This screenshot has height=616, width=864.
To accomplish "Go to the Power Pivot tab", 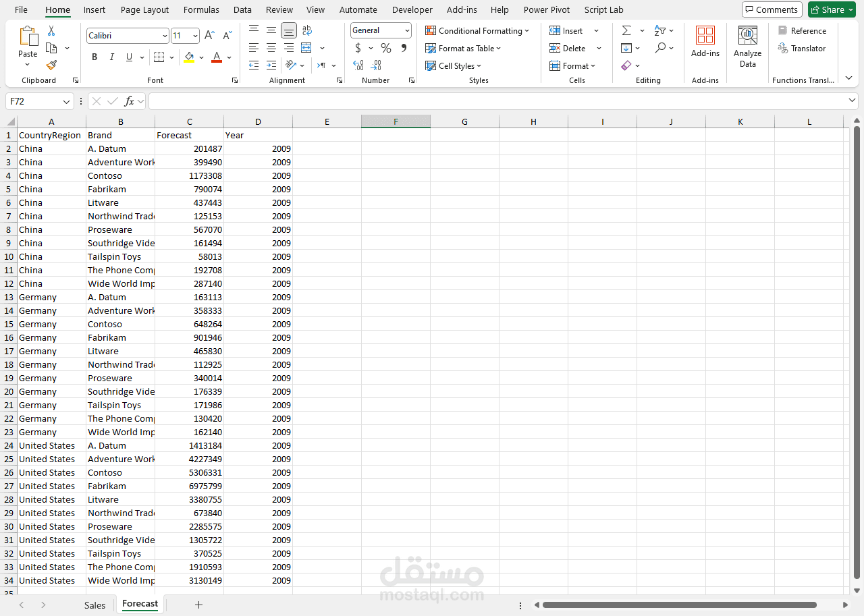I will tap(547, 9).
